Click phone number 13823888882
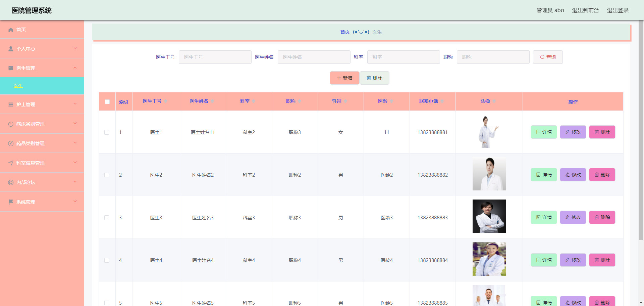Screen dimensions: 644x306 (x=432, y=175)
